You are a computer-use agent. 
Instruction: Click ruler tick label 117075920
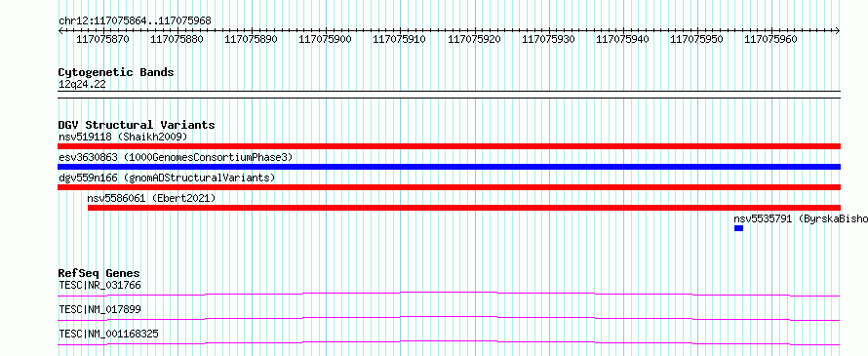click(x=474, y=39)
